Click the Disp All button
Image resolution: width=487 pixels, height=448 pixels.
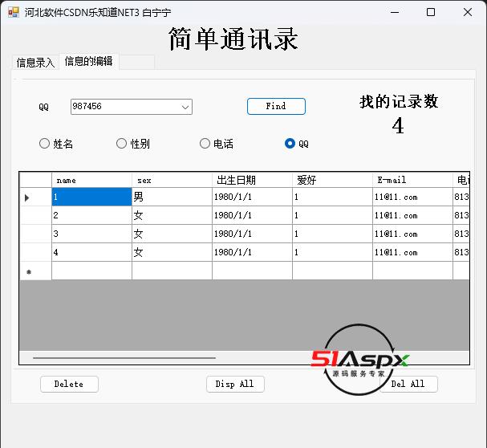click(x=235, y=384)
